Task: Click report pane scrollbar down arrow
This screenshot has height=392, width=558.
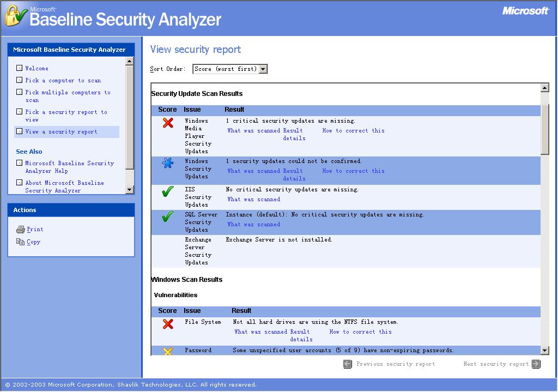Action: click(544, 351)
